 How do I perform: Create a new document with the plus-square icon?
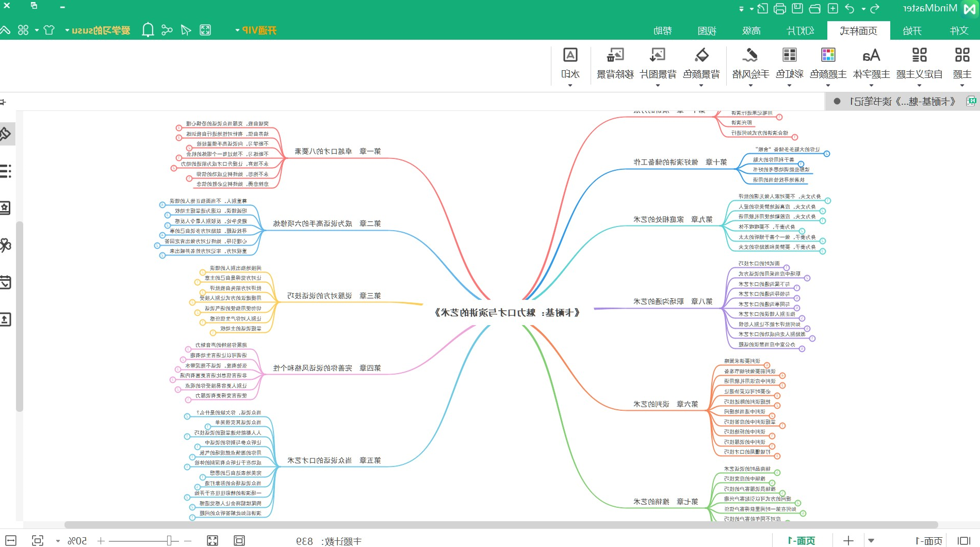832,8
